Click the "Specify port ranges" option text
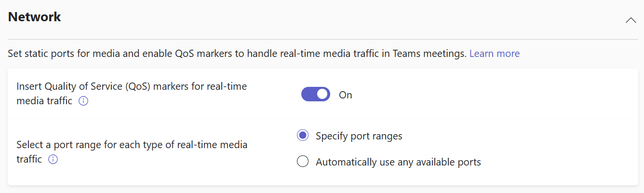 click(359, 136)
